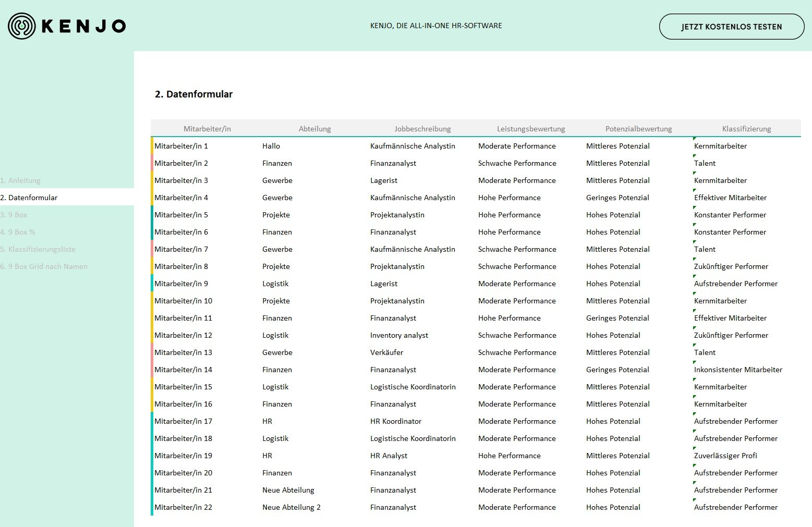
Task: Click the "KENJO, DIE ALL-IN-ONE HR-SOFTWARE" header text
Action: tap(436, 25)
